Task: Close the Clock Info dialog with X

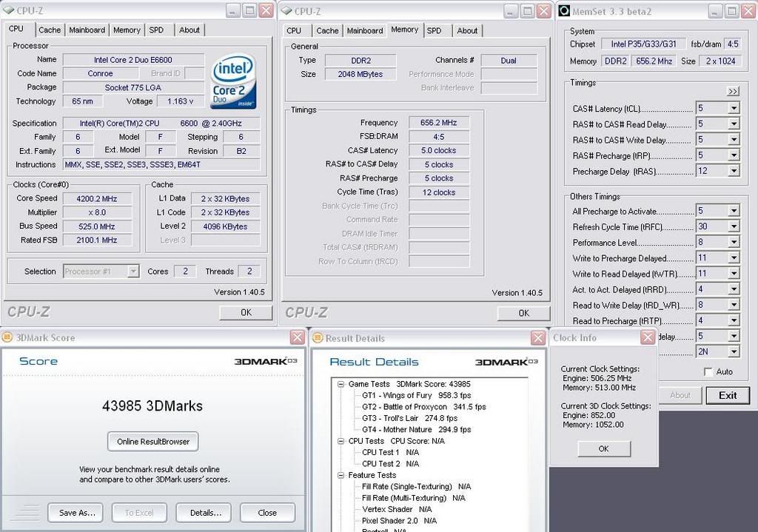Action: 647,337
